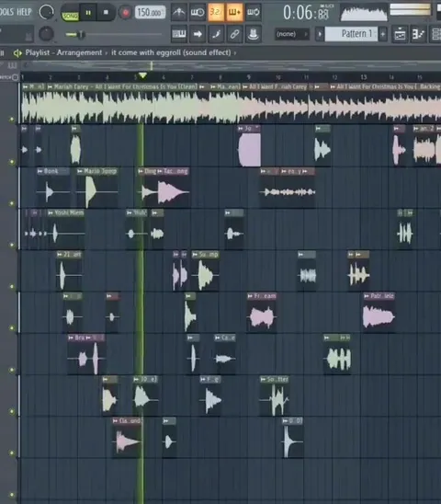Click the 0:06:88 time display
This screenshot has height=504, width=441.
click(306, 13)
